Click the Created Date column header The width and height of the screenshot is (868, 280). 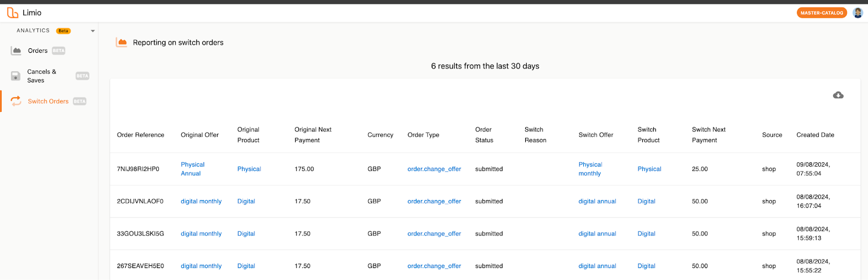pos(815,135)
